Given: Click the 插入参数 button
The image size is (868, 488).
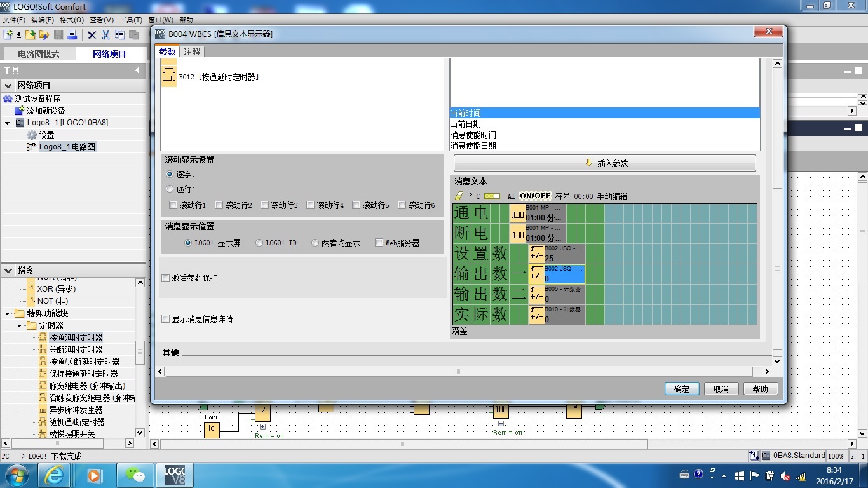Looking at the screenshot, I should point(605,163).
